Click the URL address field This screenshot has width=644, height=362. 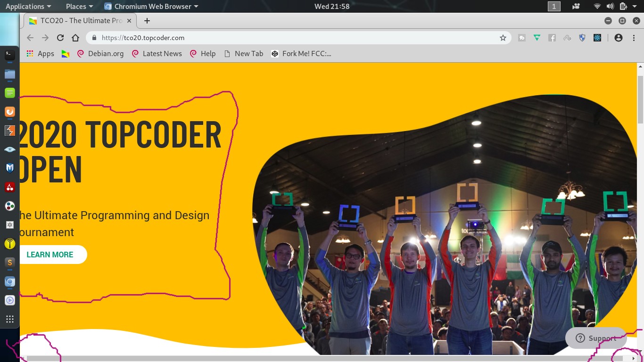click(298, 38)
